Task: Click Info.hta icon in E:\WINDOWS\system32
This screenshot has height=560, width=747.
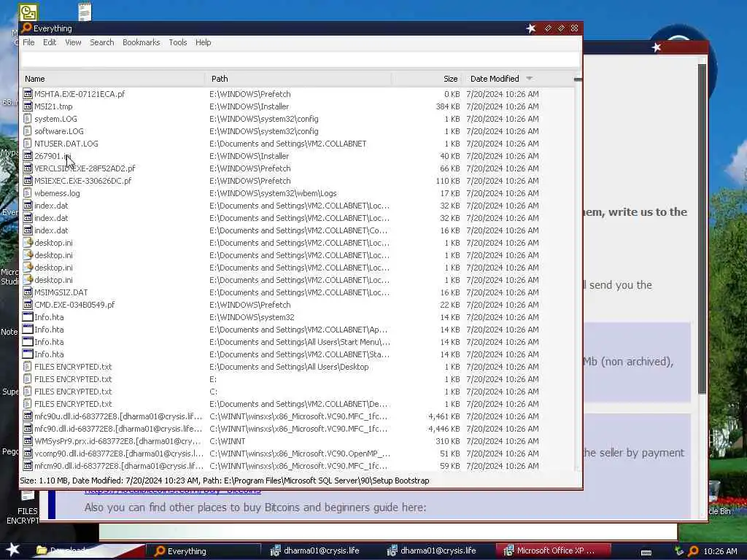Action: [28, 316]
